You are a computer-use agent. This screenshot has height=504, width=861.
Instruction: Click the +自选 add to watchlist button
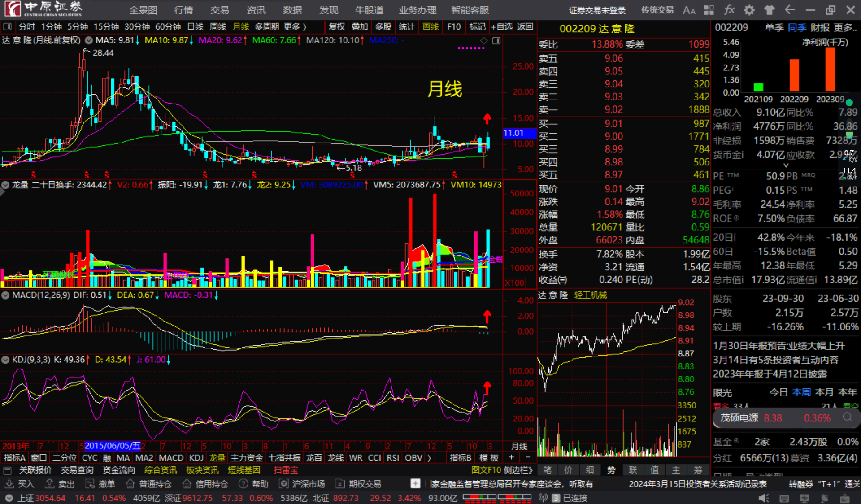point(501,27)
